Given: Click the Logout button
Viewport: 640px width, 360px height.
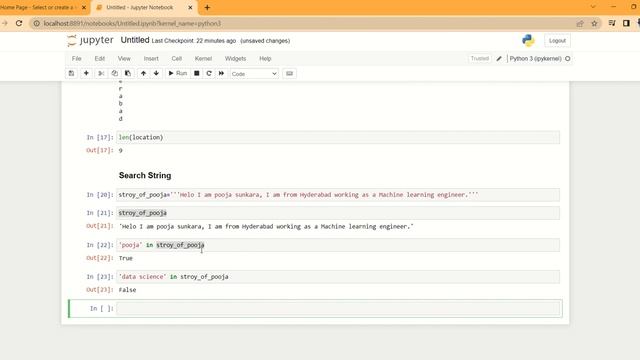Looking at the screenshot, I should click(557, 41).
